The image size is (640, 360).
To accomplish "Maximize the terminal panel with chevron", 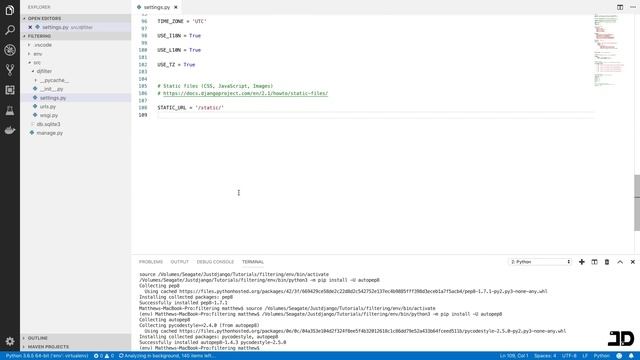I will click(620, 262).
